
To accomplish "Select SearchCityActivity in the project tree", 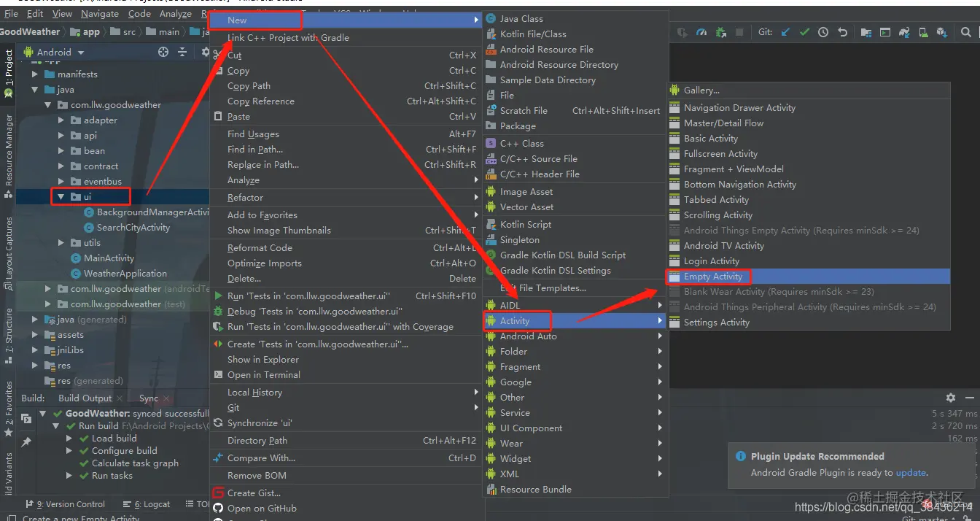I will (133, 228).
